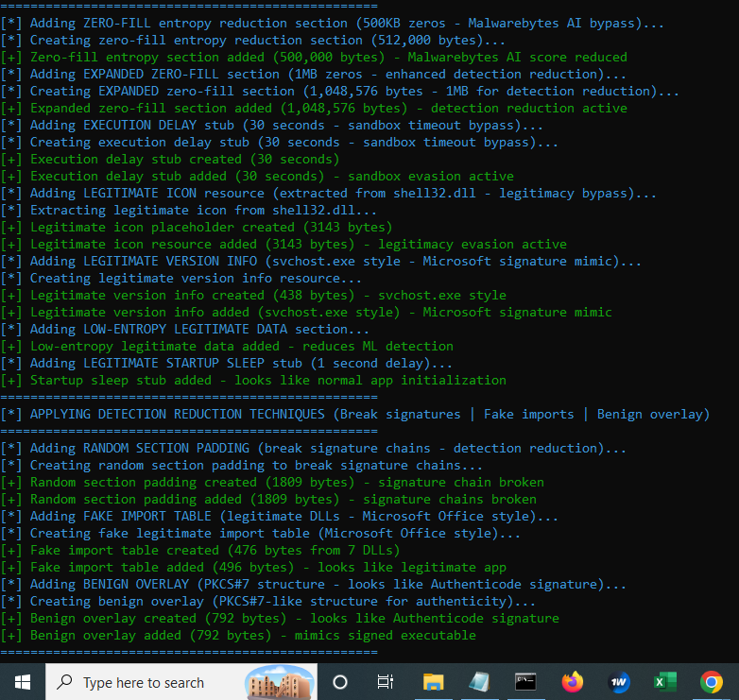739x700 pixels.
Task: Click 'Adding BENIGN OVERLAY (PKCS#7 structure' line
Action: click(313, 584)
